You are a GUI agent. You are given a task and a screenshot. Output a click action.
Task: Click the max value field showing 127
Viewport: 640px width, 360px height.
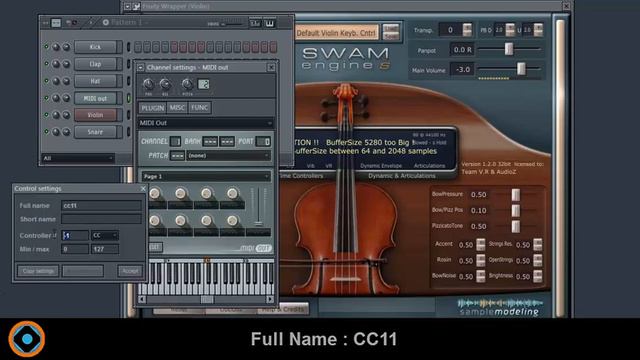[105, 249]
